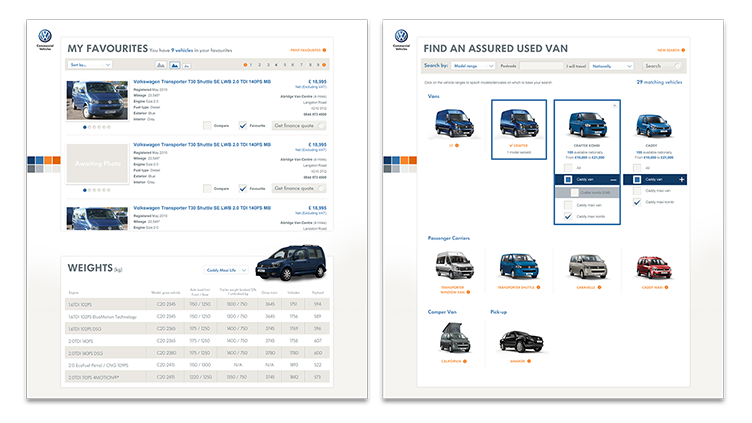Image resolution: width=752 pixels, height=423 pixels.
Task: Click the California camper van image
Action: coord(455,338)
